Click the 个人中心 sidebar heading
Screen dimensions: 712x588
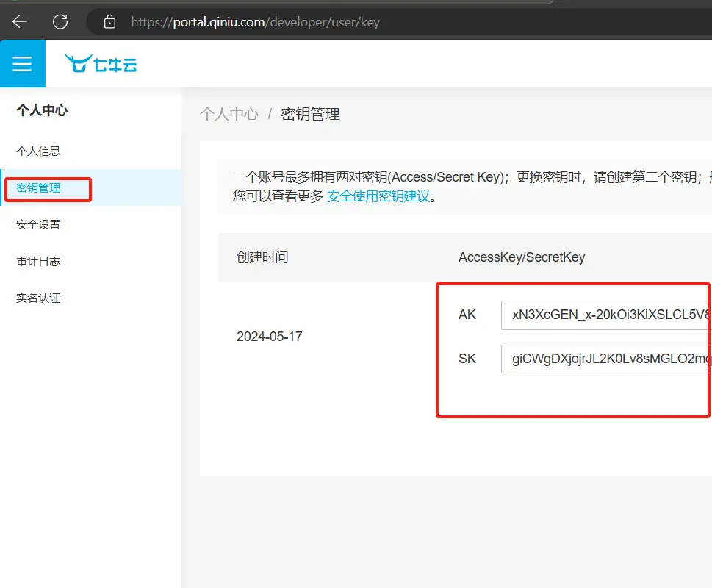click(x=42, y=110)
